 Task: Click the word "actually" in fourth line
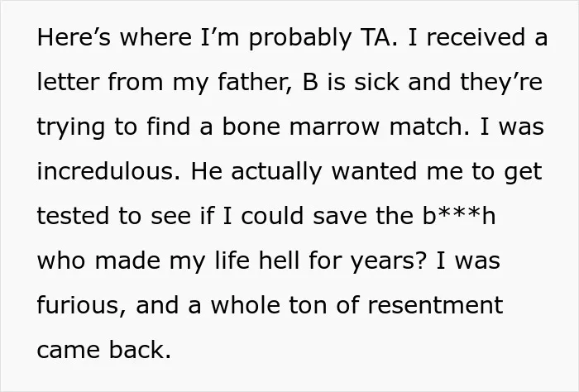(277, 172)
